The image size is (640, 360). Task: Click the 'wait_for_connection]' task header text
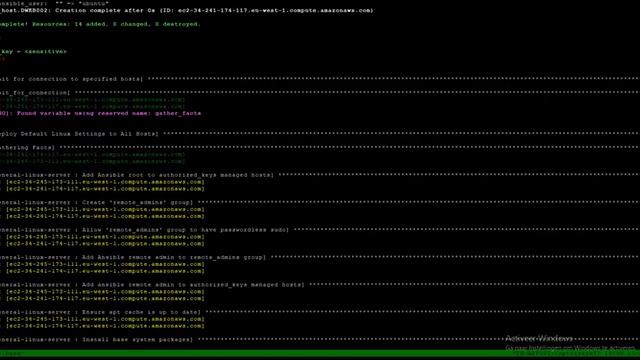pyautogui.click(x=35, y=93)
